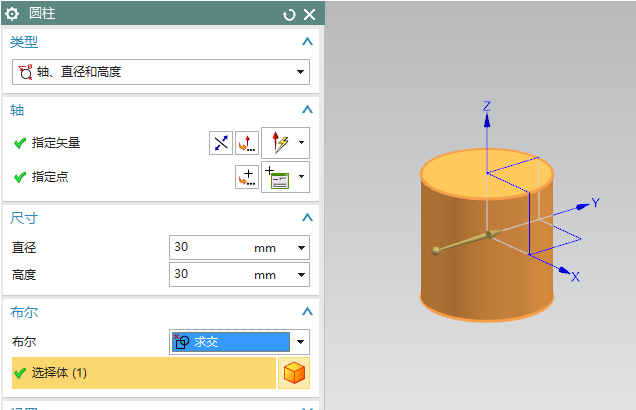Image resolution: width=636 pixels, height=410 pixels.
Task: Click the 直径 value input field
Action: (210, 247)
